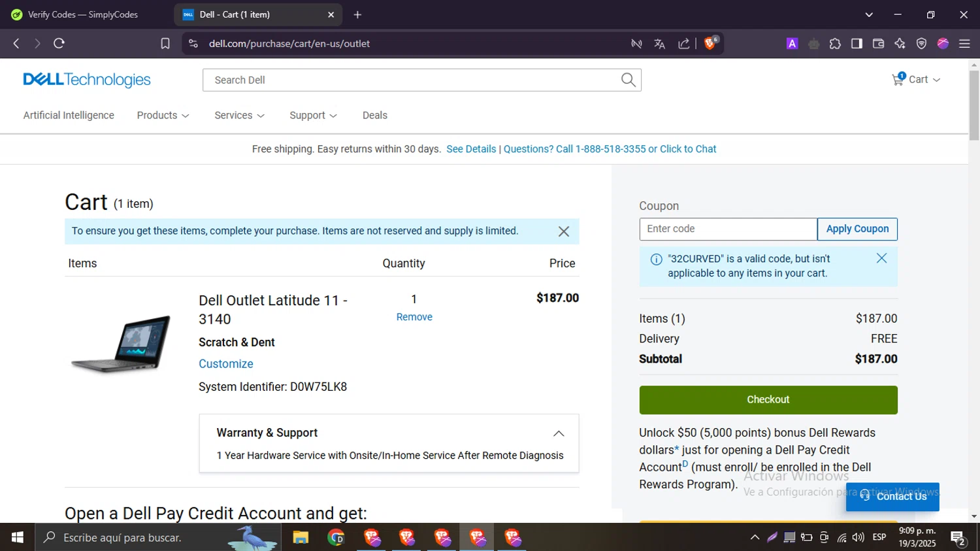The height and width of the screenshot is (551, 980).
Task: Open the extensions puzzle piece icon
Action: point(835,44)
